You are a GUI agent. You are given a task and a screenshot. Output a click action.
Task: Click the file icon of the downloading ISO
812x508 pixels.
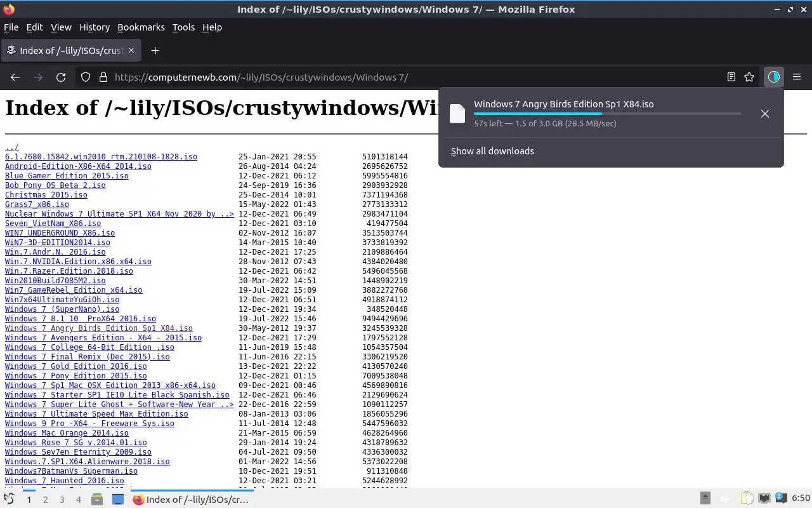[x=457, y=114]
